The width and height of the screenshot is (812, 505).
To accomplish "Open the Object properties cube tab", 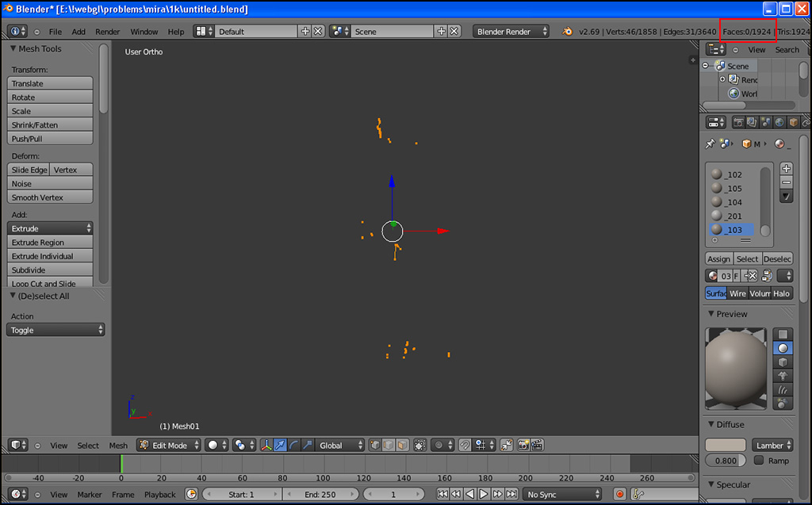I will point(793,123).
